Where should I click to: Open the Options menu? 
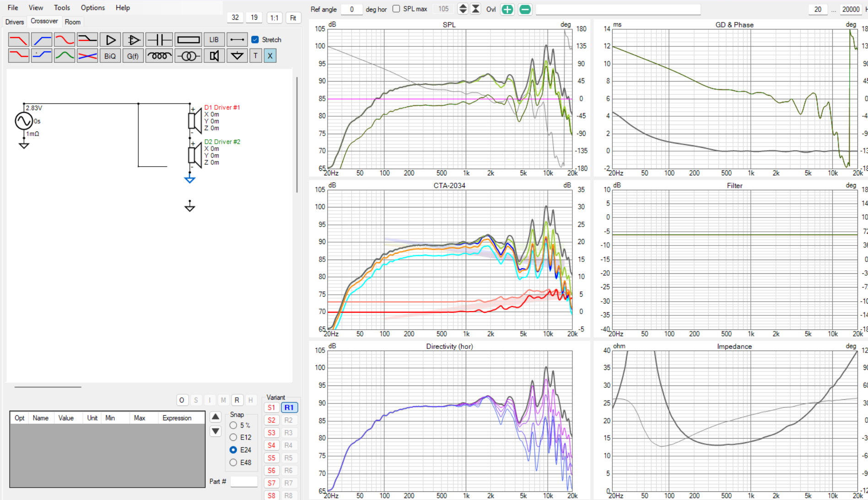pyautogui.click(x=93, y=8)
